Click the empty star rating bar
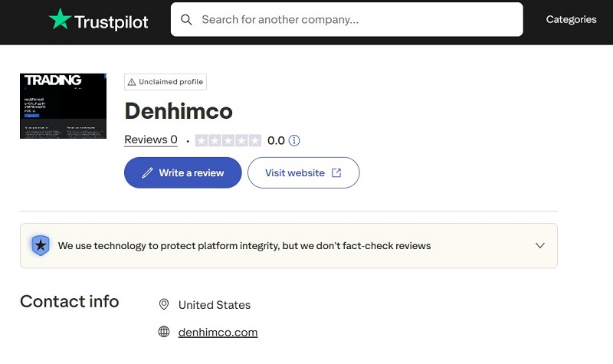This screenshot has width=613, height=364. [x=228, y=140]
